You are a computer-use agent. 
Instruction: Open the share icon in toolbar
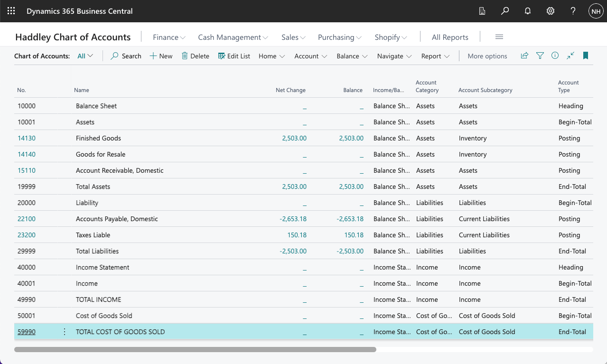coord(524,56)
